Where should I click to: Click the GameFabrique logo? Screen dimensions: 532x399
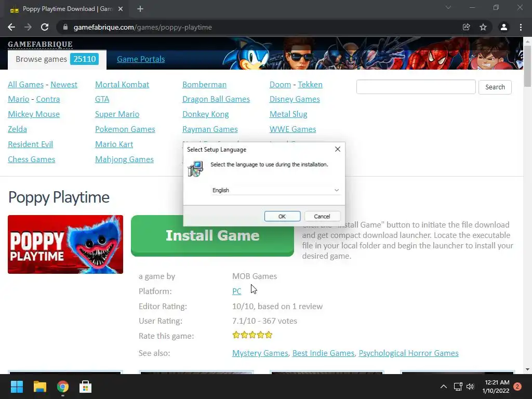(40, 44)
